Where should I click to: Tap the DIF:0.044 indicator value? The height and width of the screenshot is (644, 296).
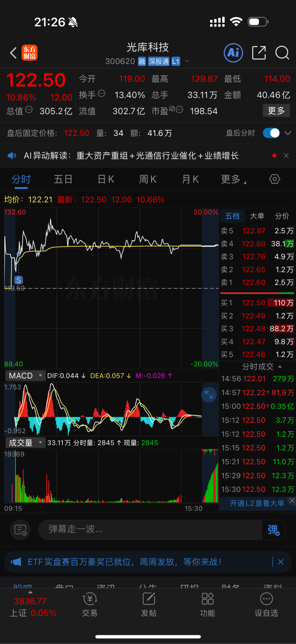coord(67,375)
